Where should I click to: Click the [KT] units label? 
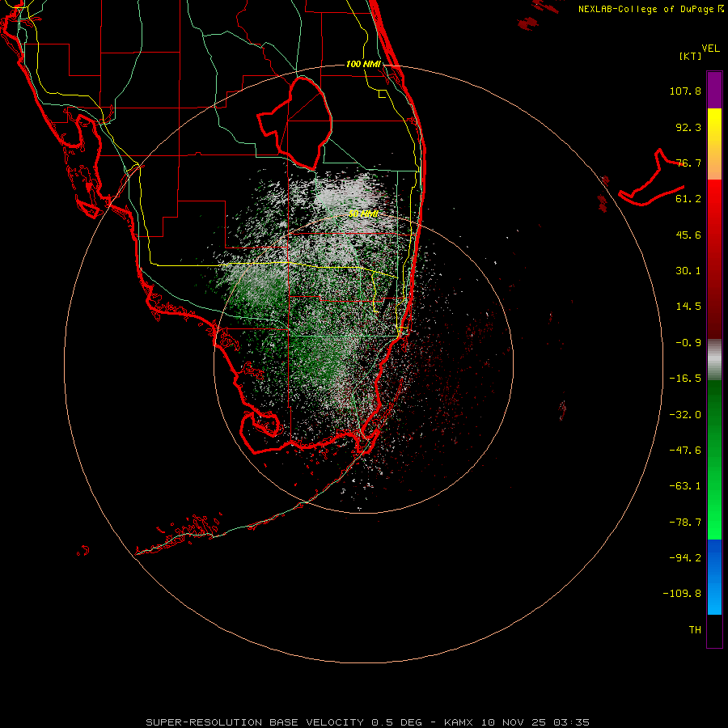(691, 56)
